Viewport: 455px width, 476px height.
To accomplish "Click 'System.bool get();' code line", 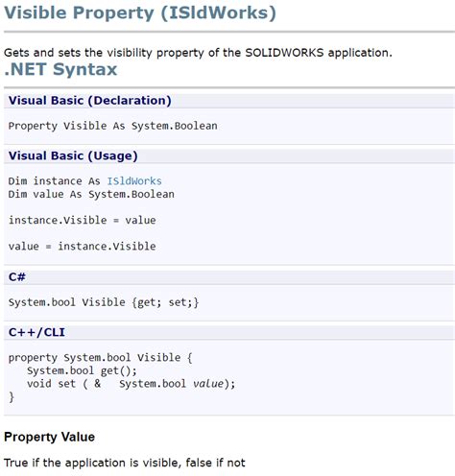I will click(82, 370).
